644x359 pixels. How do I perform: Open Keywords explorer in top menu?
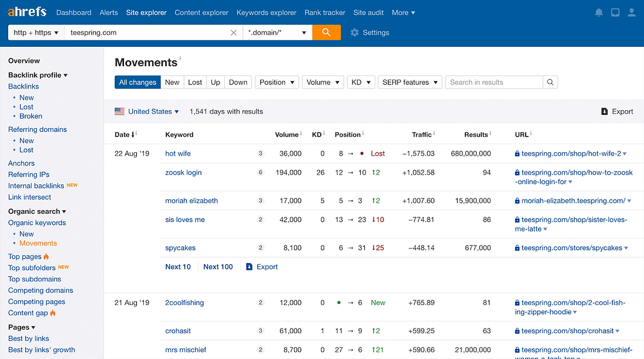click(266, 12)
